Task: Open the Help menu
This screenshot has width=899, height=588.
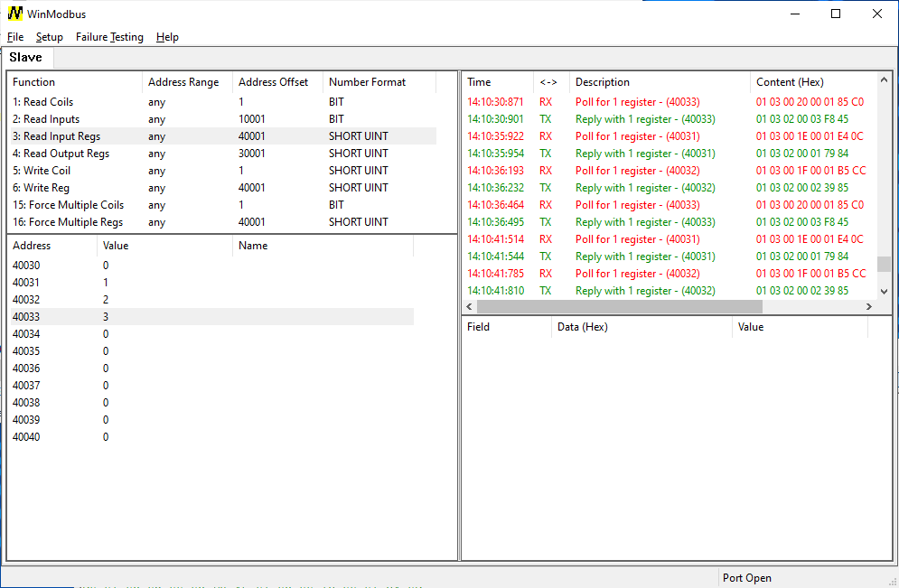Action: 167,37
